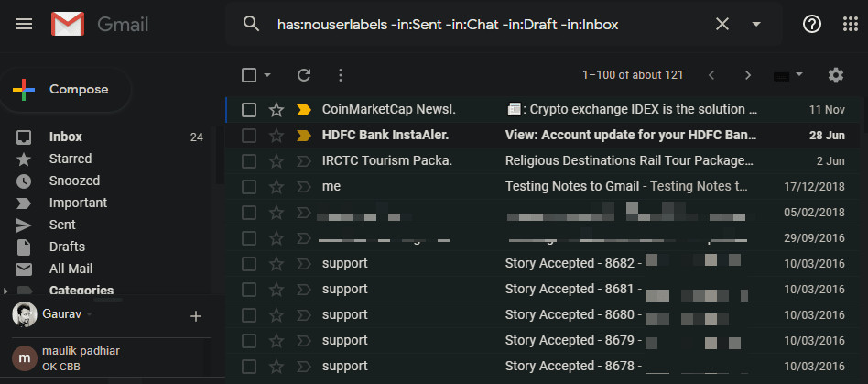Click Compose button
Viewport: 868px width, 384px height.
pyautogui.click(x=65, y=90)
